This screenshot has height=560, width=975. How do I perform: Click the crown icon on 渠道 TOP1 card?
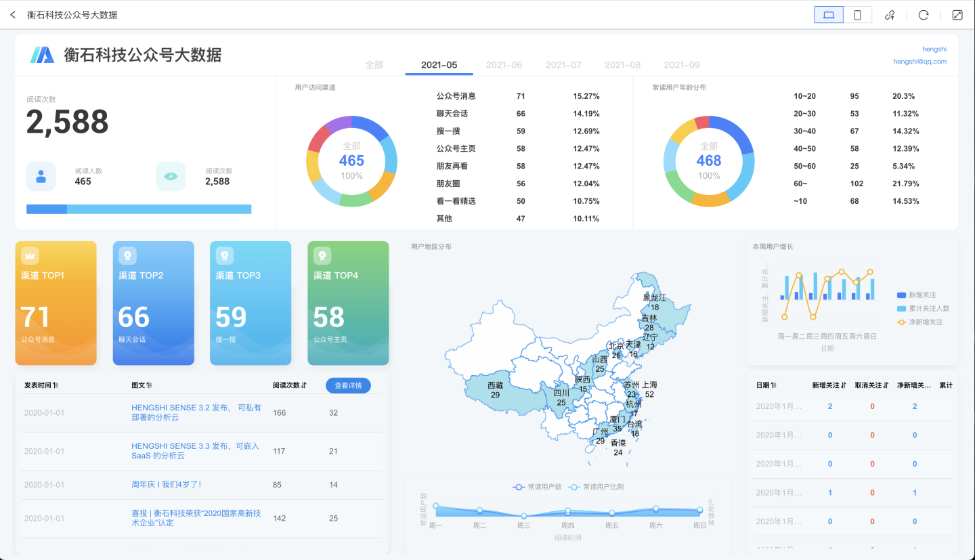click(30, 255)
